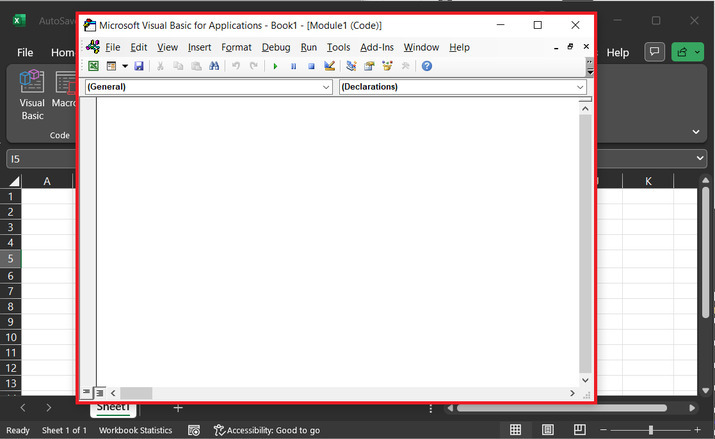Open VBA help with the question mark icon
The height and width of the screenshot is (439, 715).
(426, 66)
